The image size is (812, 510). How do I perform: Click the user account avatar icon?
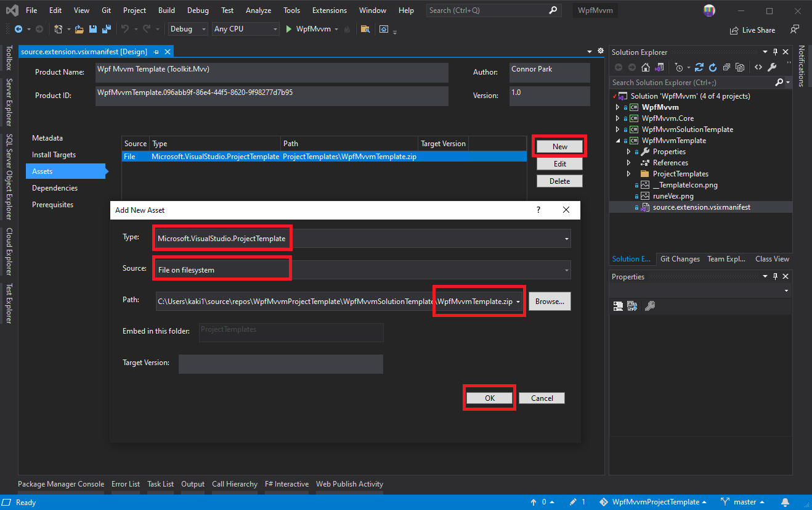pyautogui.click(x=710, y=10)
